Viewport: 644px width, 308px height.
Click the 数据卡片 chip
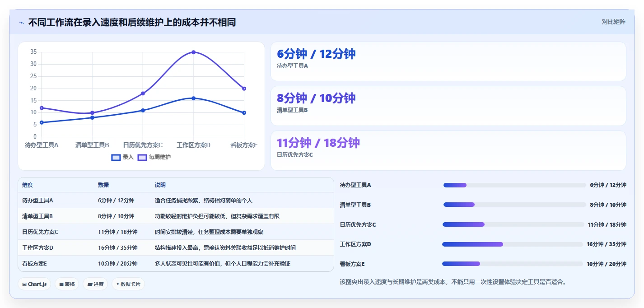click(x=128, y=284)
